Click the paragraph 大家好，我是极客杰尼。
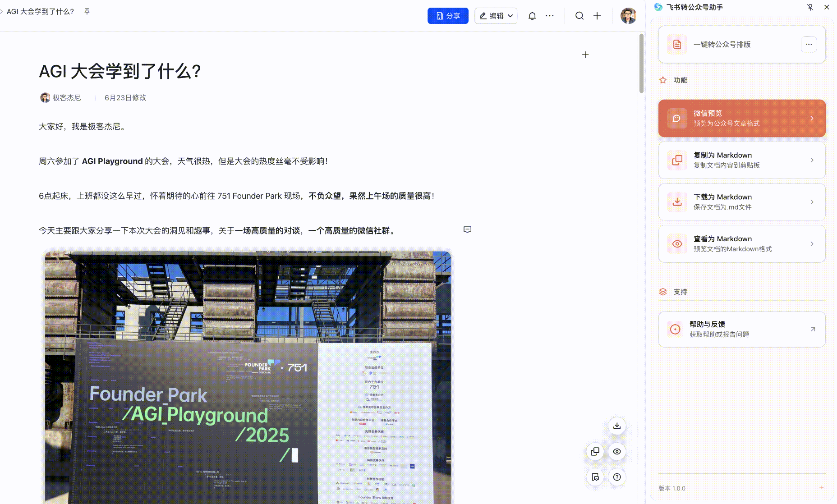Viewport: 837px width, 504px height. [x=83, y=126]
